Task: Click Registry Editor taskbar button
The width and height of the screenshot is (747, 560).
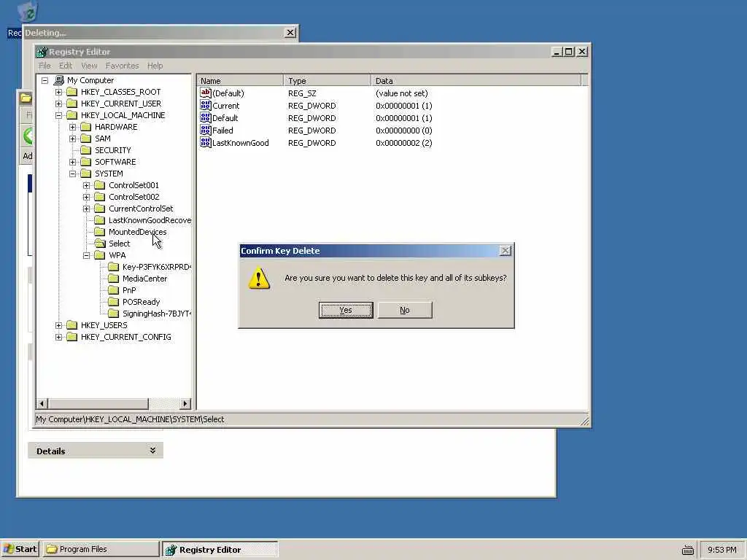Action: point(220,549)
